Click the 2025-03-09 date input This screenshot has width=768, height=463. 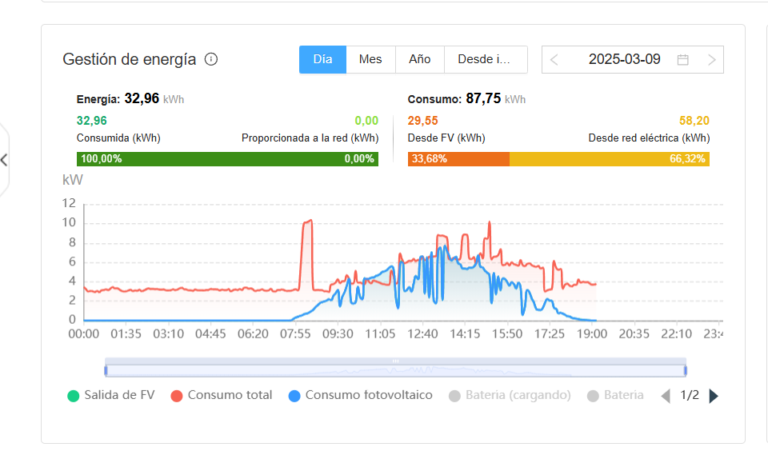coord(624,60)
